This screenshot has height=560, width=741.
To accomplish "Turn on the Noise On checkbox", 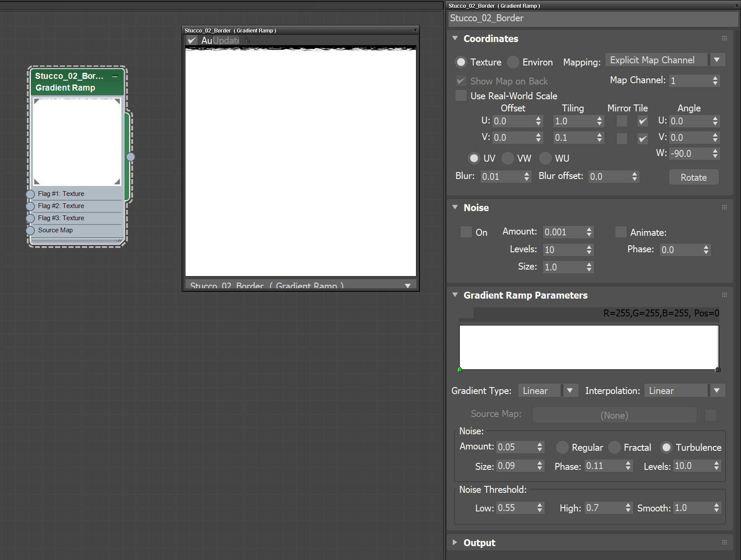I will tap(466, 232).
